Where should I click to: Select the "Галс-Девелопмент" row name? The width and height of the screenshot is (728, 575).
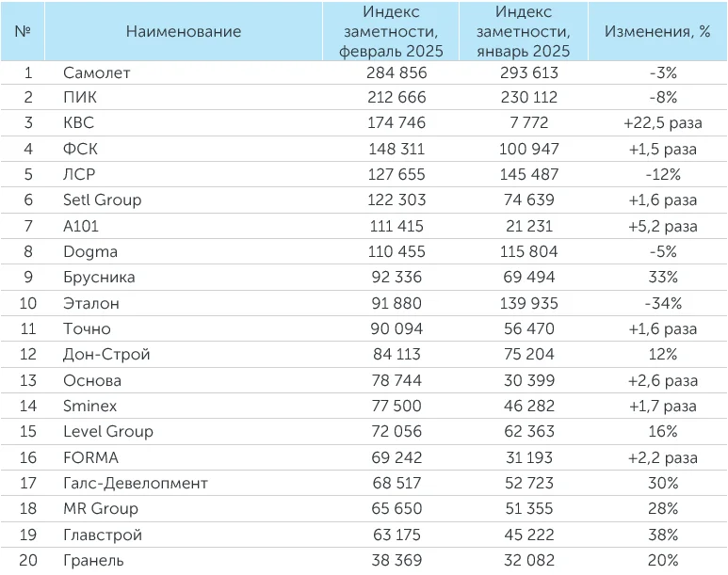(x=136, y=484)
